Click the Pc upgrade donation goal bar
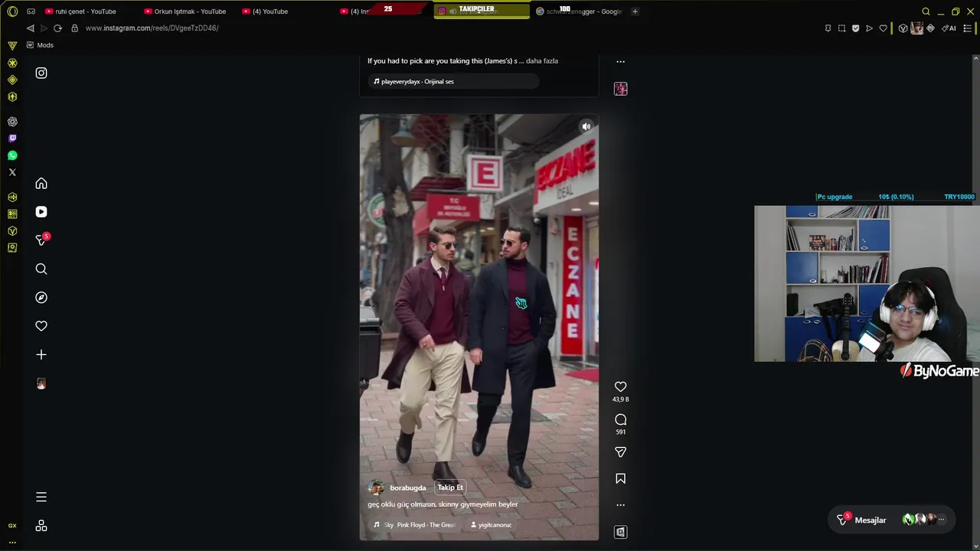Image resolution: width=980 pixels, height=551 pixels. click(896, 197)
